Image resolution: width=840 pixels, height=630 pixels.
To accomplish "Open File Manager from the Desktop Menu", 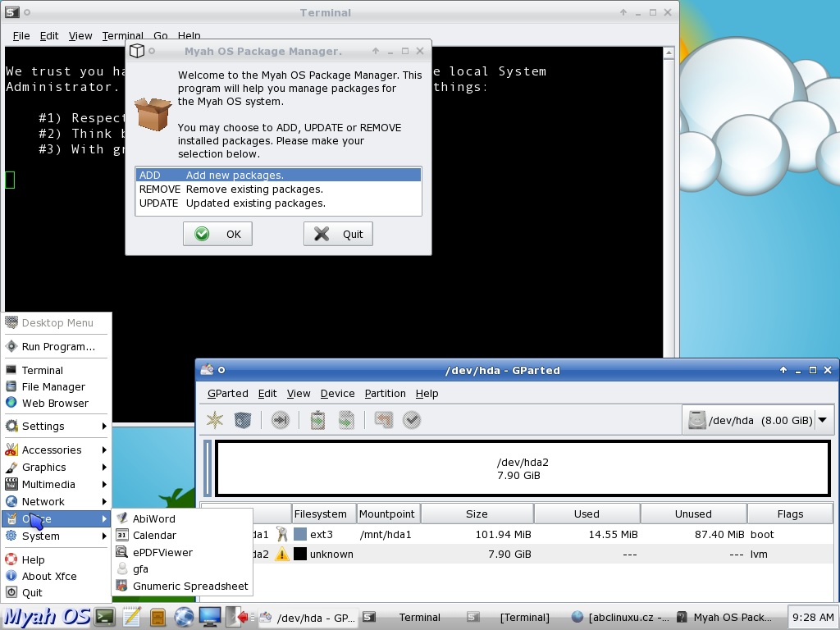I will tap(57, 387).
